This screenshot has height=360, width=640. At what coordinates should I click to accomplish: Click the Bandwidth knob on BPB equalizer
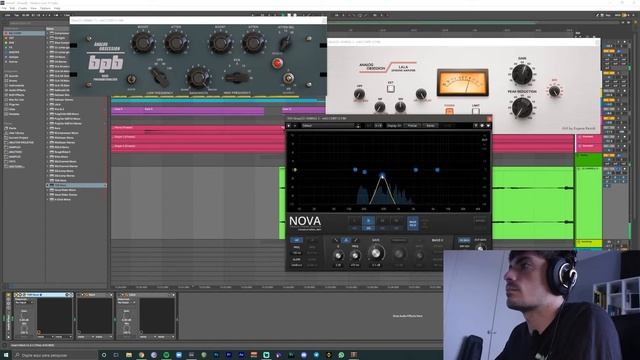(198, 77)
